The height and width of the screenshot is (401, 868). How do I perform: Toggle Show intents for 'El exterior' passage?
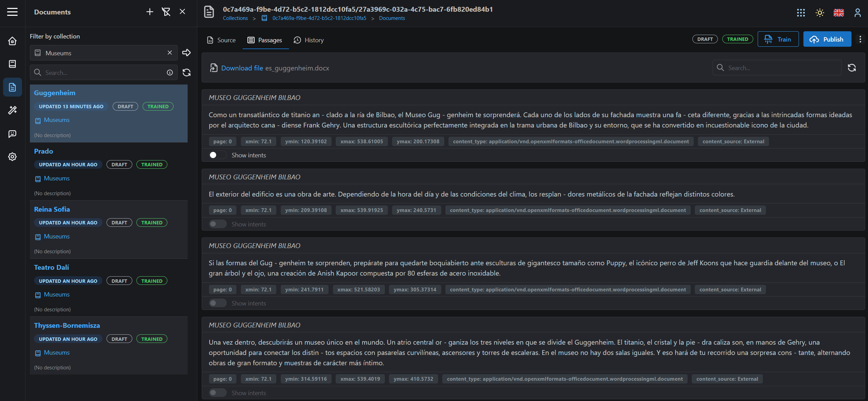[x=218, y=224]
